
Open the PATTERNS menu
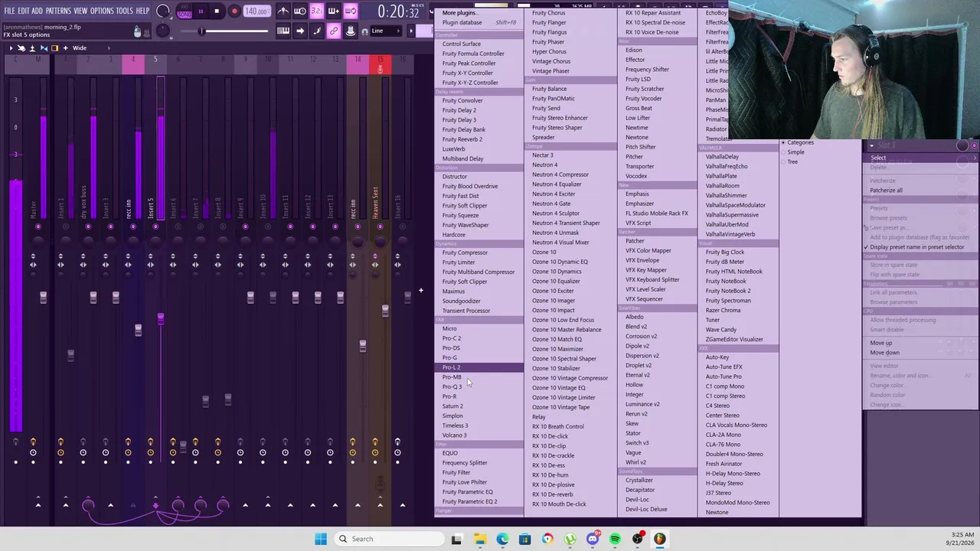point(58,11)
